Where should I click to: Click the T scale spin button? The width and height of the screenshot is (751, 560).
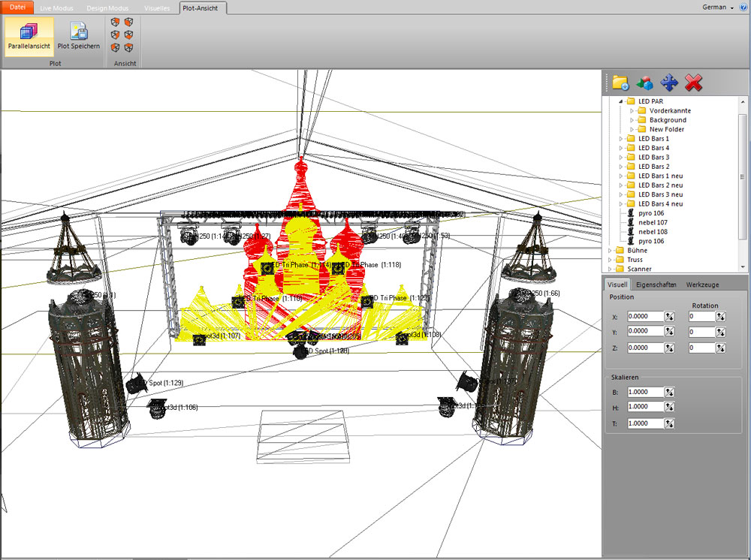coord(670,424)
